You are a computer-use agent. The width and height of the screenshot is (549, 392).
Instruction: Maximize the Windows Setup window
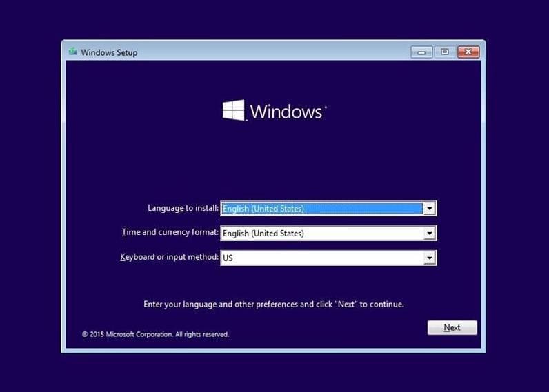click(x=444, y=52)
